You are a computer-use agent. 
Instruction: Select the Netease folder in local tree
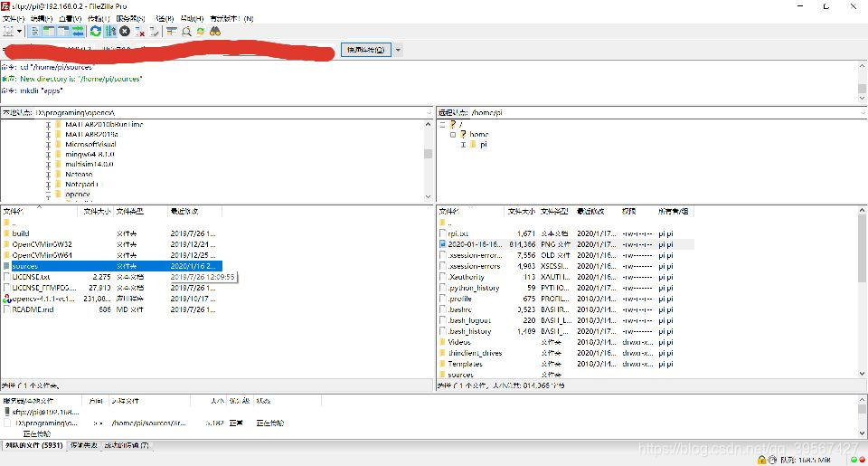[x=79, y=175]
